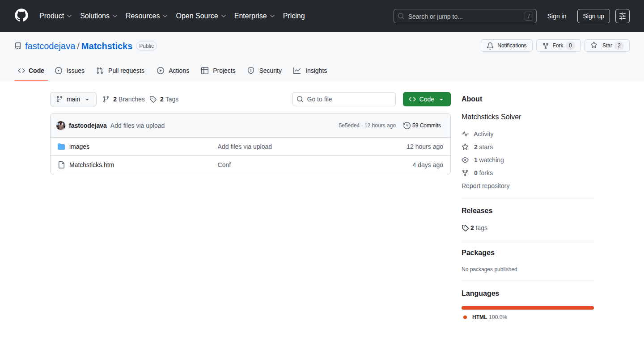Click Report repository
The height and width of the screenshot is (340, 644).
click(486, 186)
